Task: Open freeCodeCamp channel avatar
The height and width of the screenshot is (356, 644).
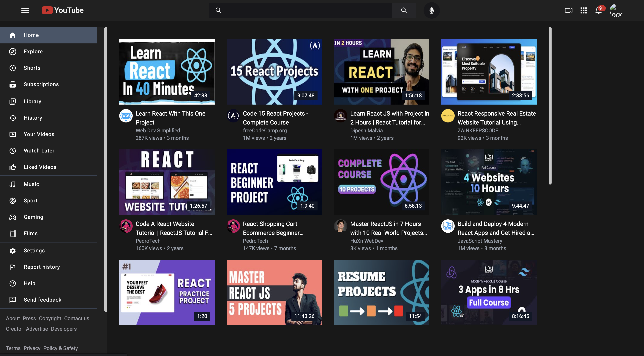Action: coord(233,116)
